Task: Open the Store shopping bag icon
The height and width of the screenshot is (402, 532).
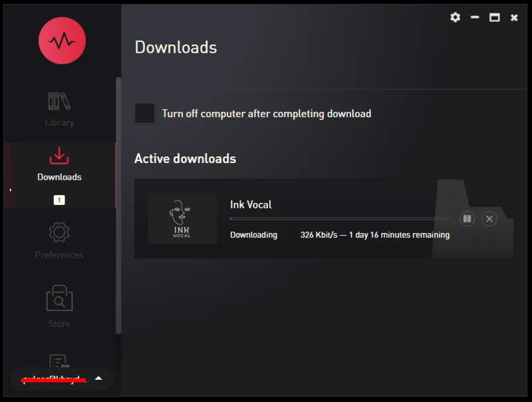Action: [59, 298]
